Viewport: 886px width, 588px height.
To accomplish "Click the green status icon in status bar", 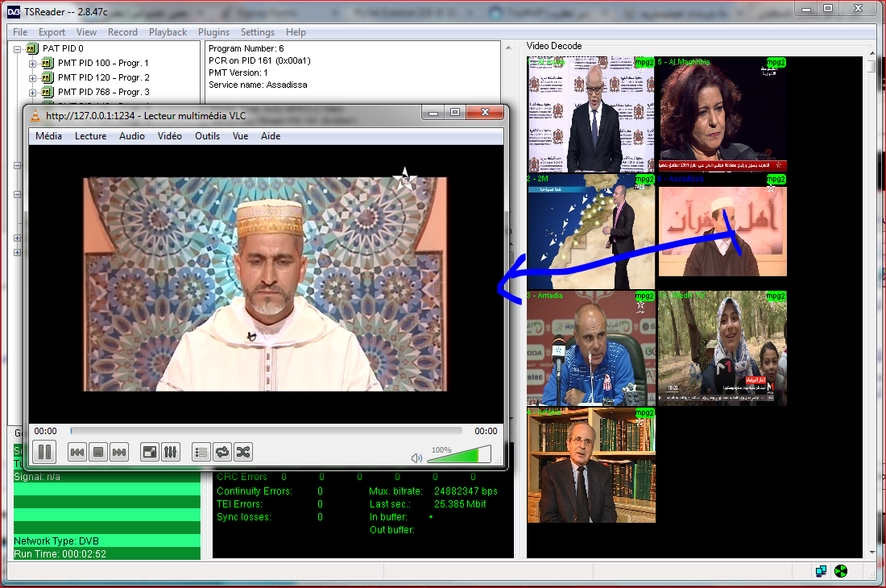I will 841,571.
